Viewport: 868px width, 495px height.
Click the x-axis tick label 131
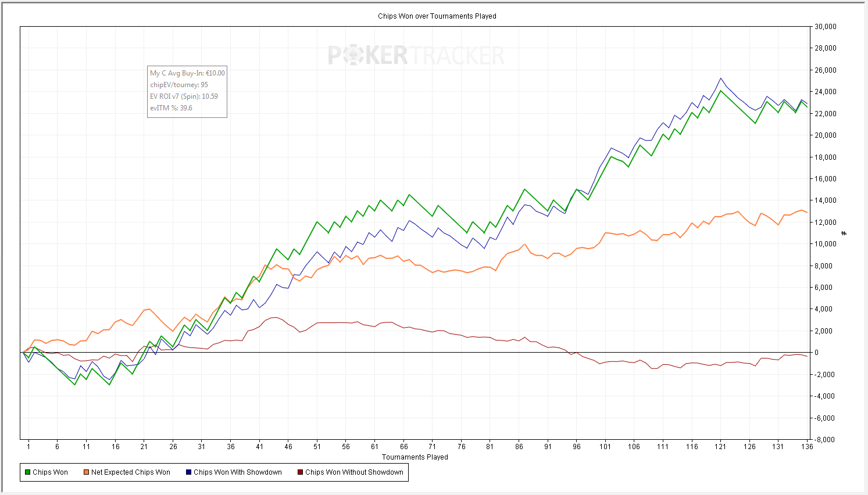(x=778, y=447)
